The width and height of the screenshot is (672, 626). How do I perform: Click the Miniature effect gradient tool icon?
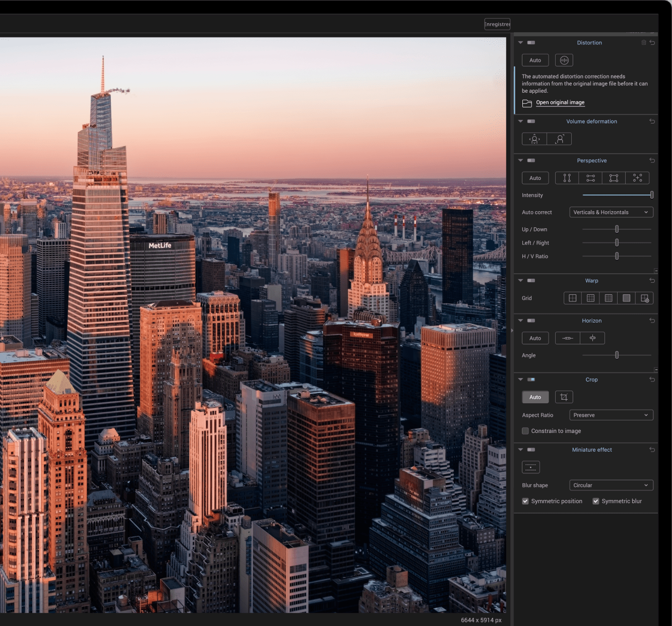coord(530,467)
